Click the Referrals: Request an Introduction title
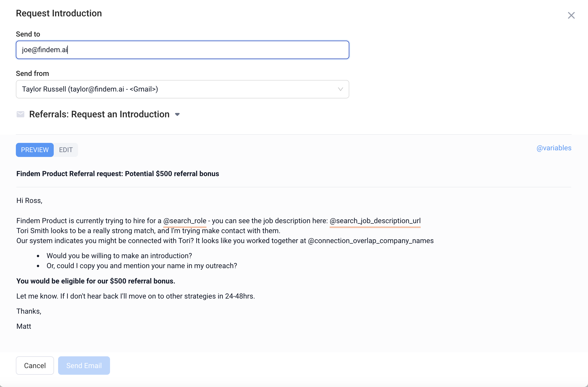 (99, 114)
